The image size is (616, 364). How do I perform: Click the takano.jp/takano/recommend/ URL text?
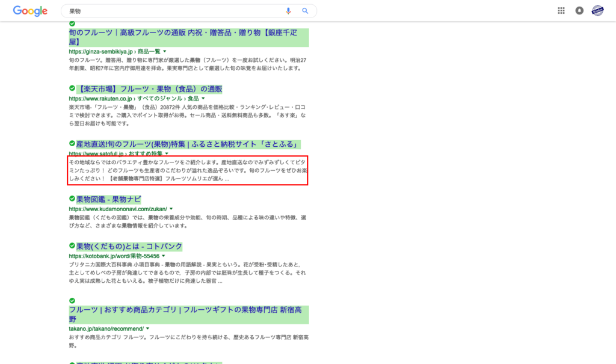tap(106, 329)
